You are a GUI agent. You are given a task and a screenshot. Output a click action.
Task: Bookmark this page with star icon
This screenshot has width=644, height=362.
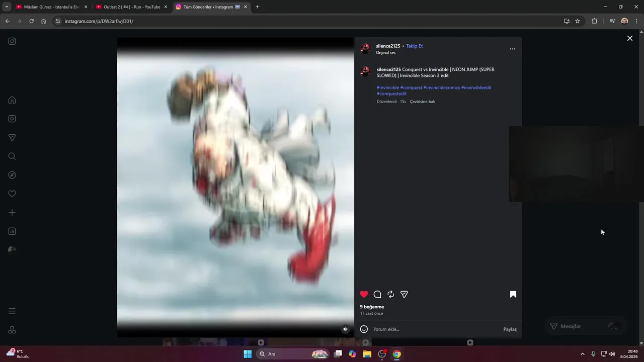[x=578, y=21]
